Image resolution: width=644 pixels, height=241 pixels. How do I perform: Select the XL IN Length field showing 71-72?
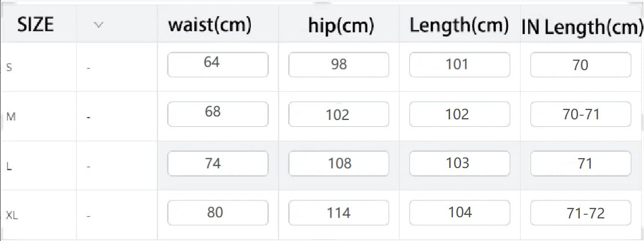pyautogui.click(x=580, y=213)
